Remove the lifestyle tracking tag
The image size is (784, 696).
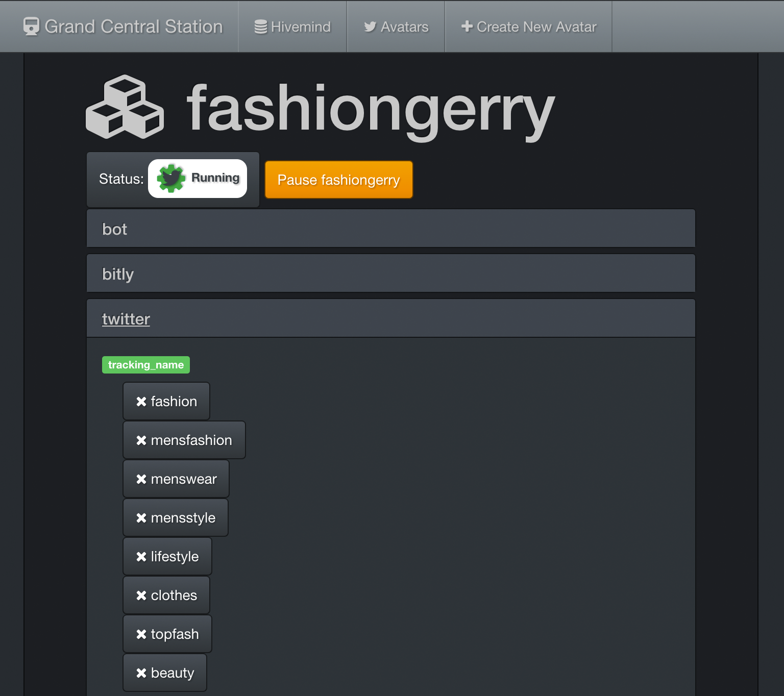click(142, 556)
